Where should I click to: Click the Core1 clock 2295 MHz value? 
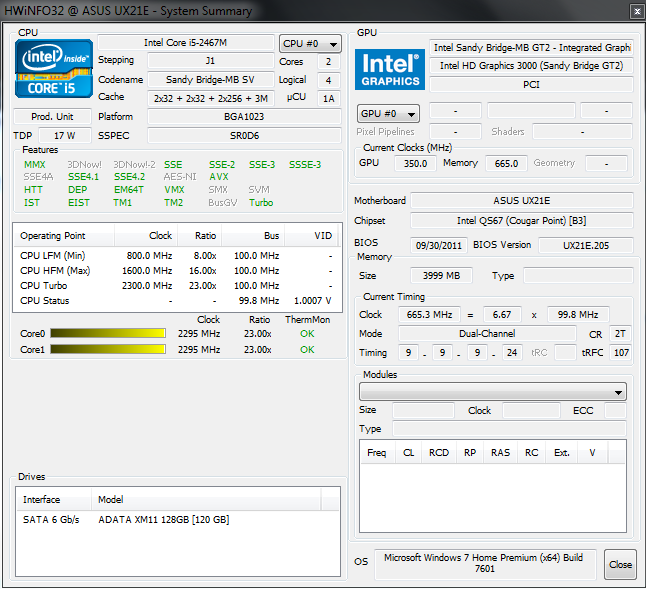click(199, 350)
